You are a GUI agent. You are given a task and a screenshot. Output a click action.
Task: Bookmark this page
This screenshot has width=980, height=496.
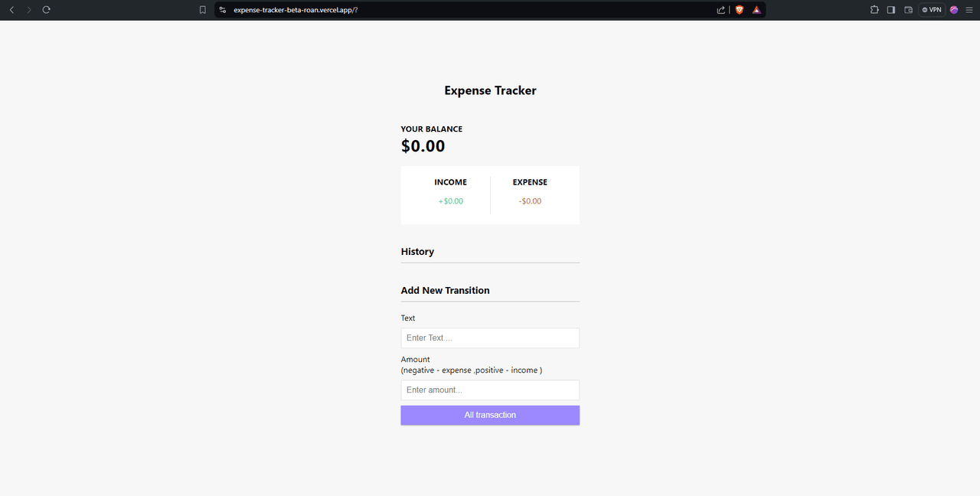pos(203,10)
